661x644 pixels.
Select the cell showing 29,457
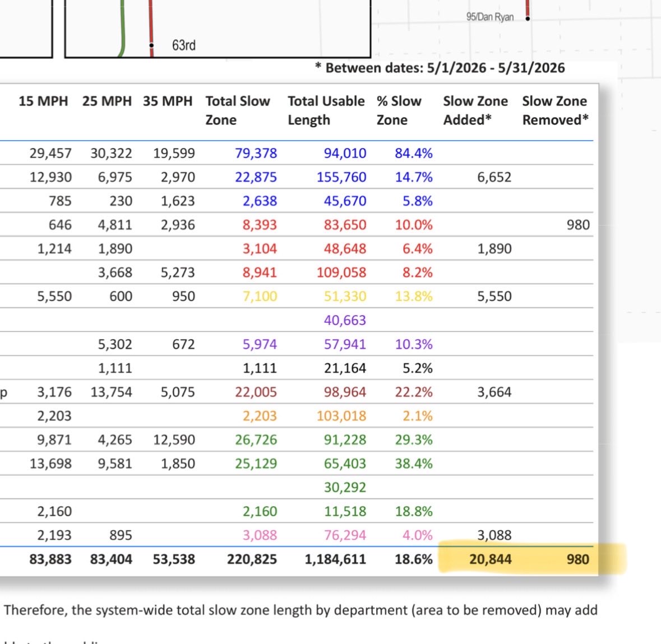[50, 153]
